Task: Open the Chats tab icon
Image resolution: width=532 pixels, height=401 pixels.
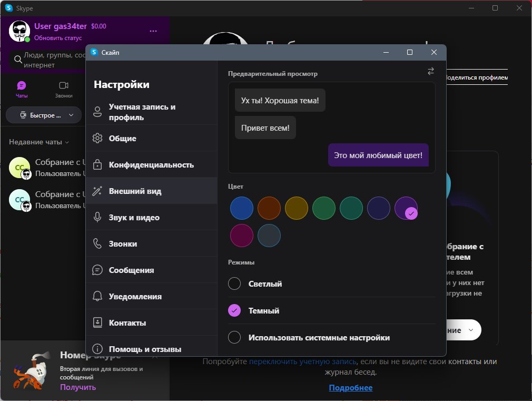Action: [21, 85]
